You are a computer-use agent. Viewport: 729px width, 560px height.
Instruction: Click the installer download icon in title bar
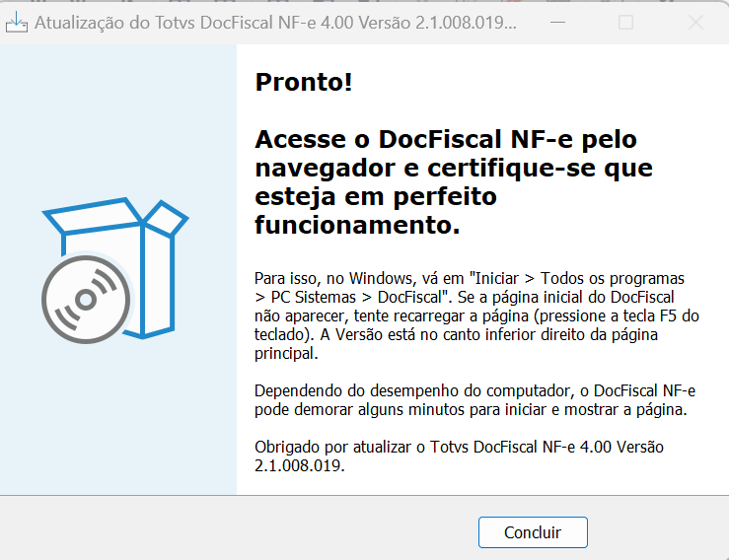[x=16, y=23]
